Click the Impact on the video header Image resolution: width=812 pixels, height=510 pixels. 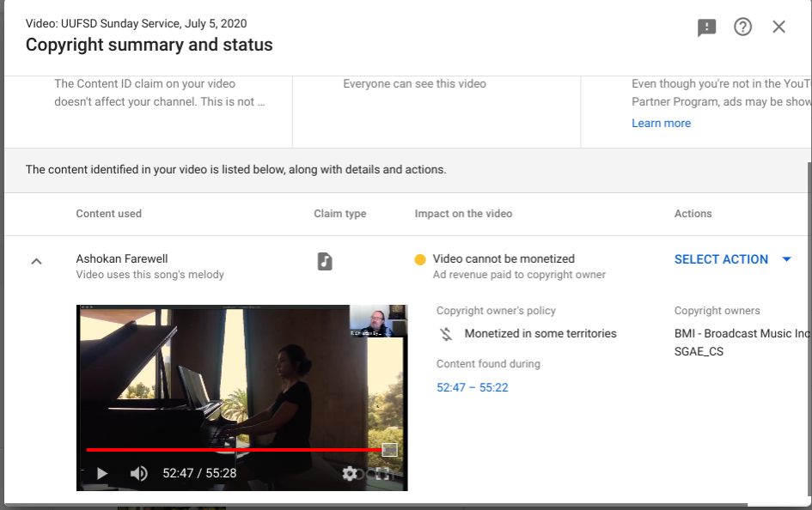tap(463, 214)
